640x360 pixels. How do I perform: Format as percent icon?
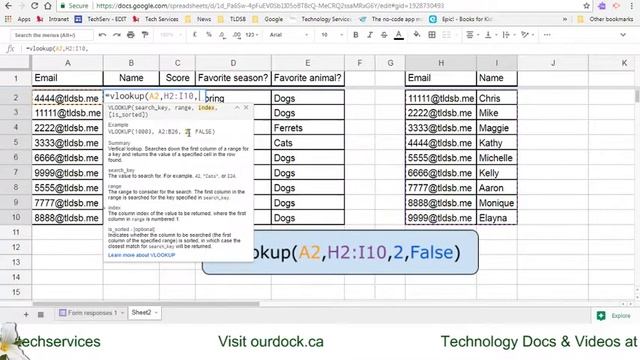pyautogui.click(x=209, y=35)
